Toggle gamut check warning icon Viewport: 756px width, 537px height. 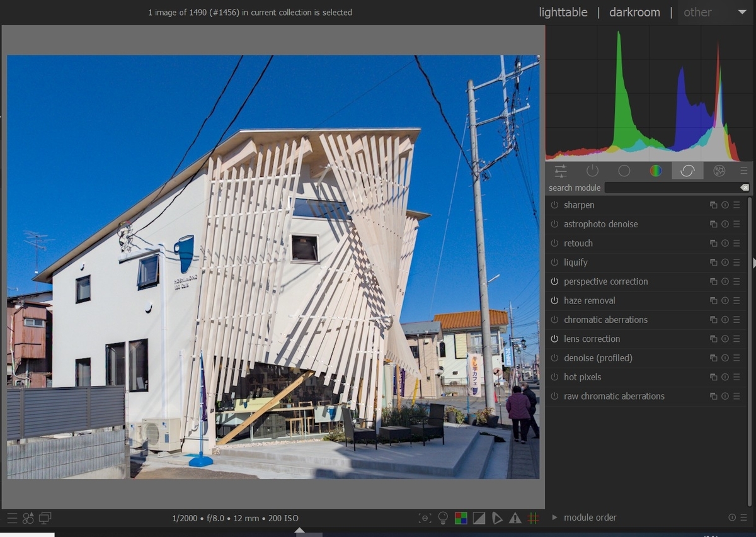[515, 518]
